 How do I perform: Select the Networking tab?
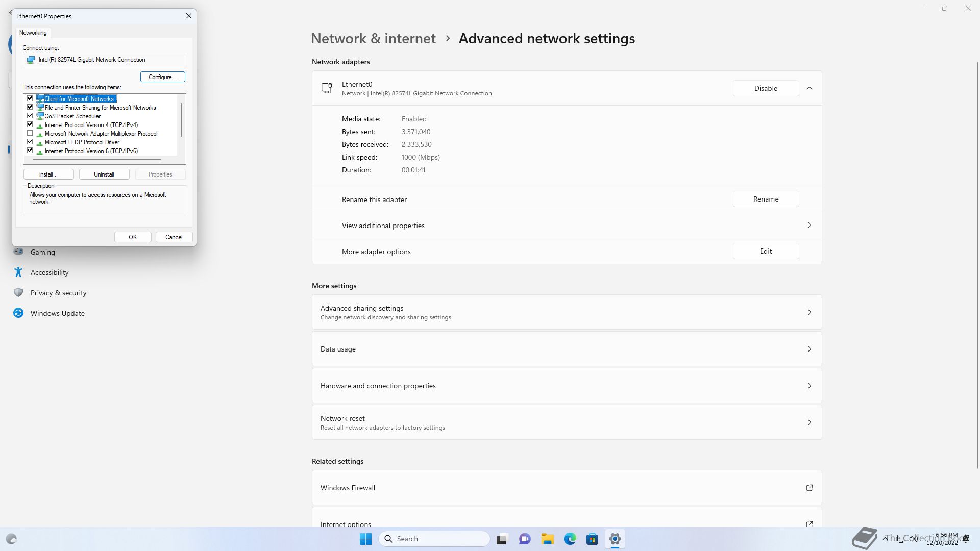33,33
